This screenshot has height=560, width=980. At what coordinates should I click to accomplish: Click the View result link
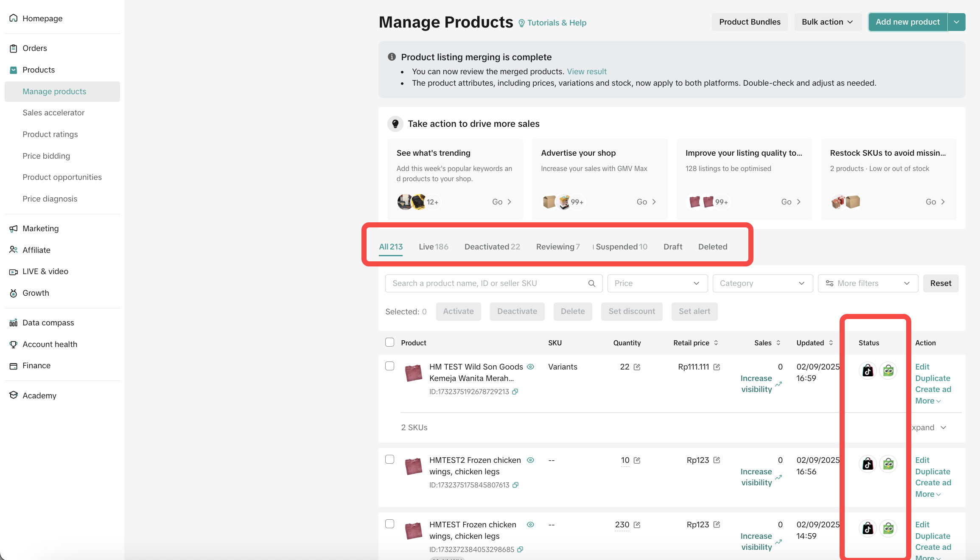pyautogui.click(x=586, y=72)
